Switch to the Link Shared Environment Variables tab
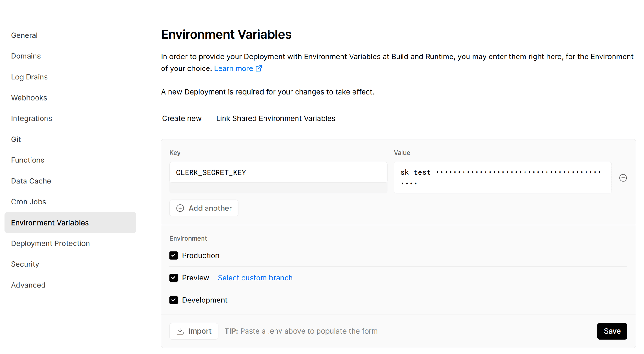 click(x=276, y=118)
